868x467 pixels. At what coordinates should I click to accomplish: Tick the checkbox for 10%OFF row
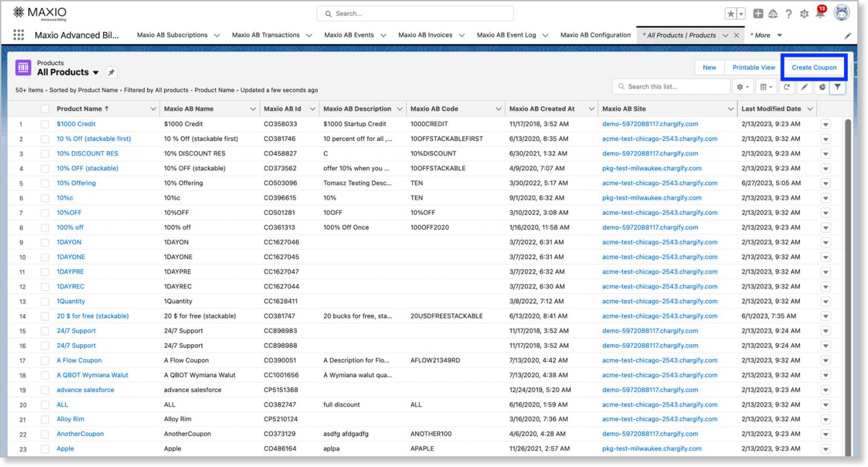click(x=45, y=213)
